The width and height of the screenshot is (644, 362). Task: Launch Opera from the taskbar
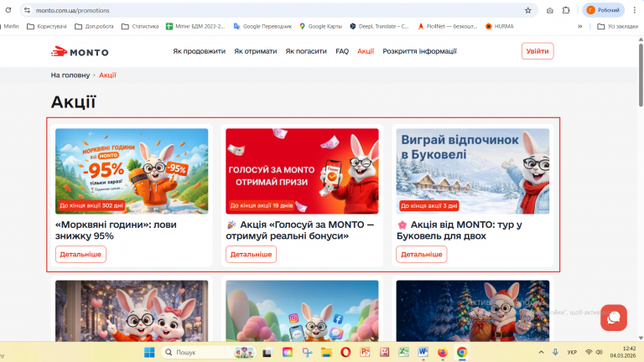click(x=345, y=352)
